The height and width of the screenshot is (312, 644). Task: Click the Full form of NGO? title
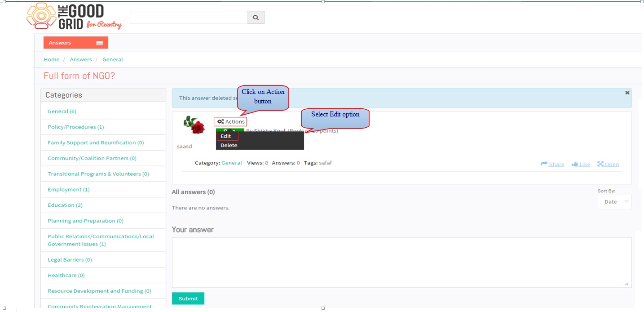point(79,76)
